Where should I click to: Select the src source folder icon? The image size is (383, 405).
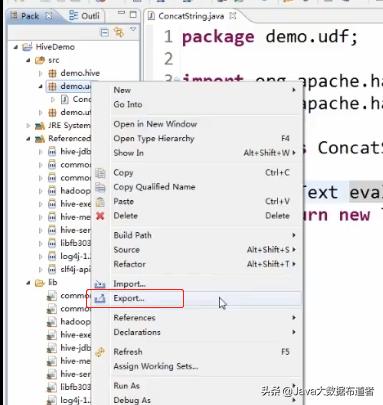(x=40, y=60)
